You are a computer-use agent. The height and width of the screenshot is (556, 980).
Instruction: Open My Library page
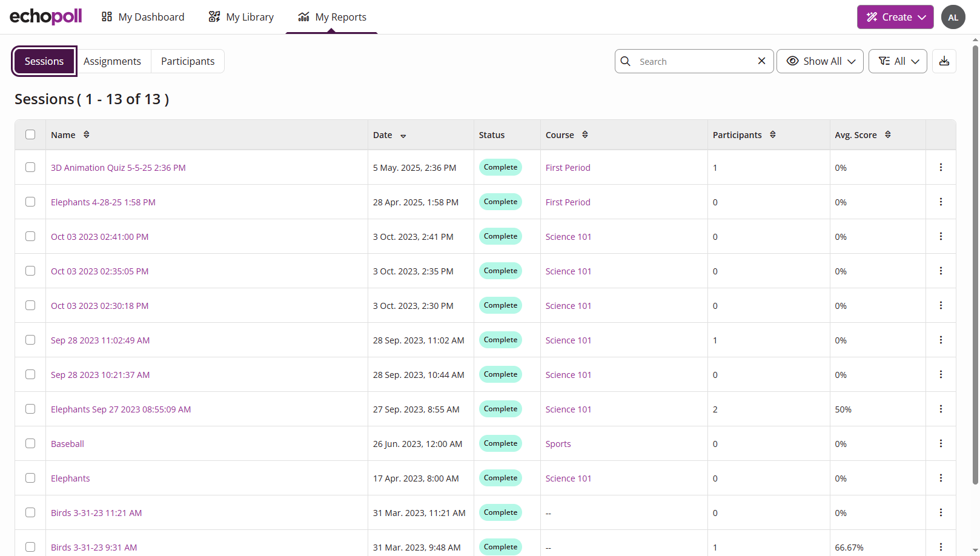(x=241, y=17)
